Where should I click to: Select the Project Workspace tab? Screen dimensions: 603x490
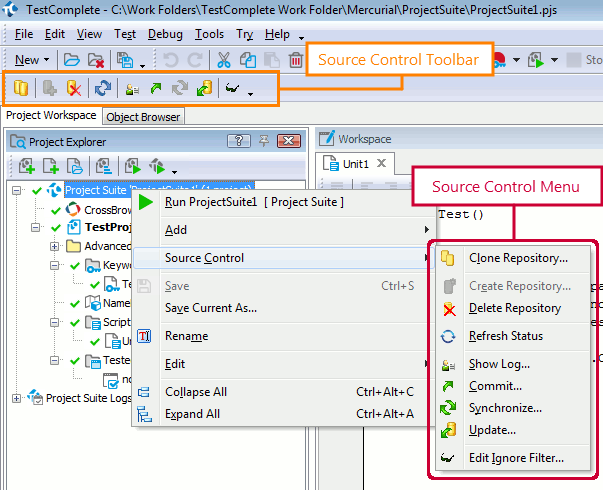coord(51,115)
